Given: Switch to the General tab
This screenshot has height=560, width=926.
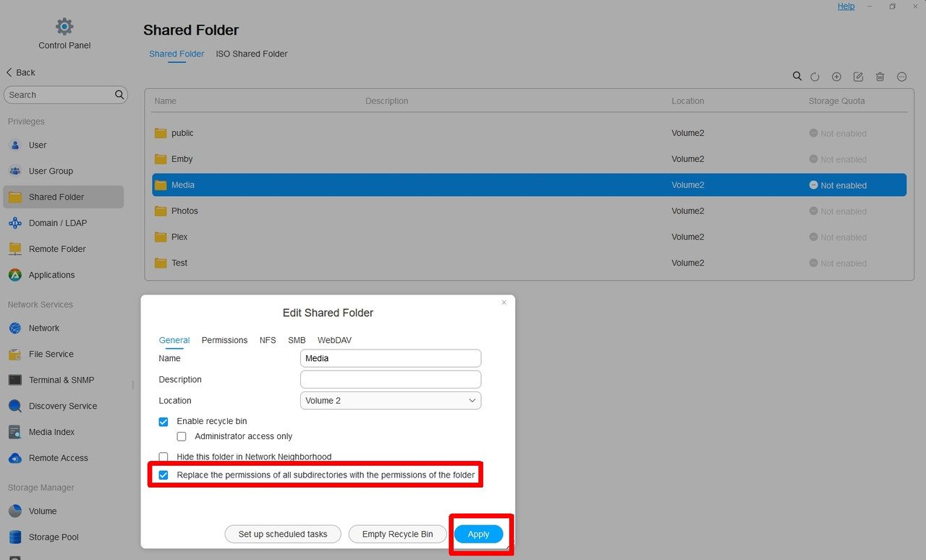Looking at the screenshot, I should (x=174, y=340).
